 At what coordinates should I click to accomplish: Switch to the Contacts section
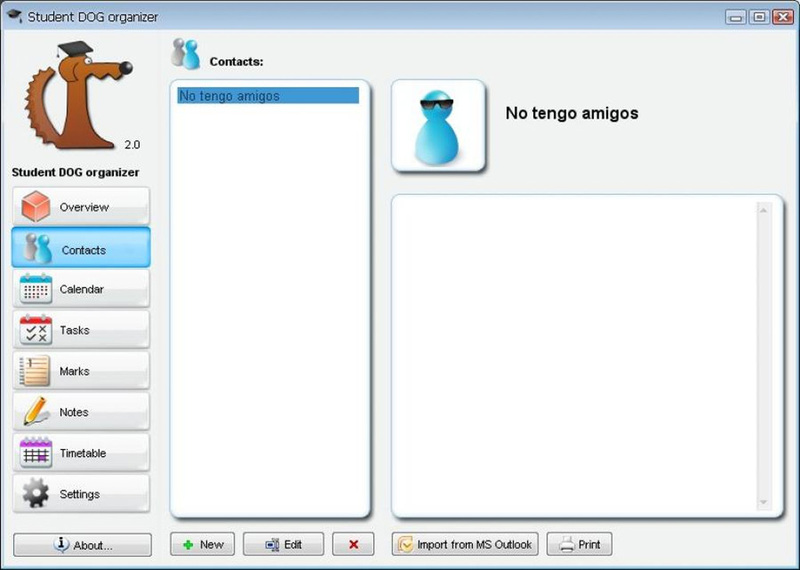coord(81,248)
